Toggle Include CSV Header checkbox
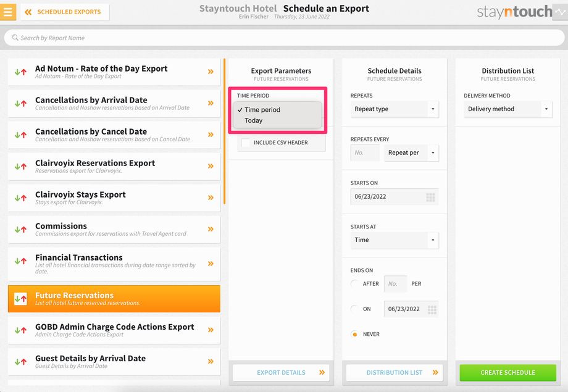The width and height of the screenshot is (568, 392). tap(246, 143)
